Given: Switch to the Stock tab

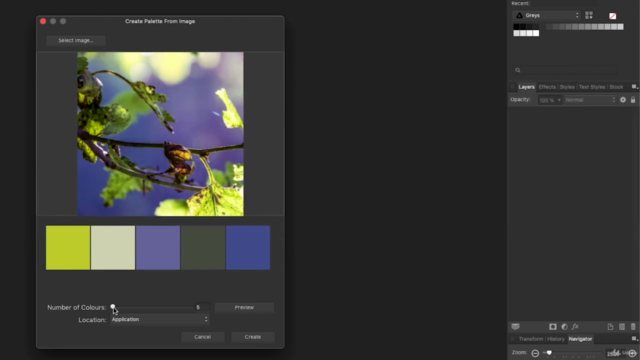Looking at the screenshot, I should (x=616, y=87).
